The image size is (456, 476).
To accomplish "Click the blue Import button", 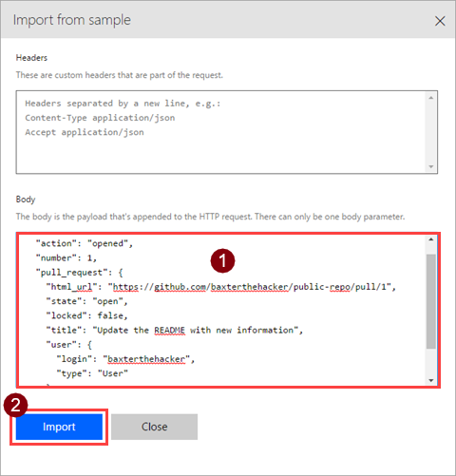I will tap(59, 427).
